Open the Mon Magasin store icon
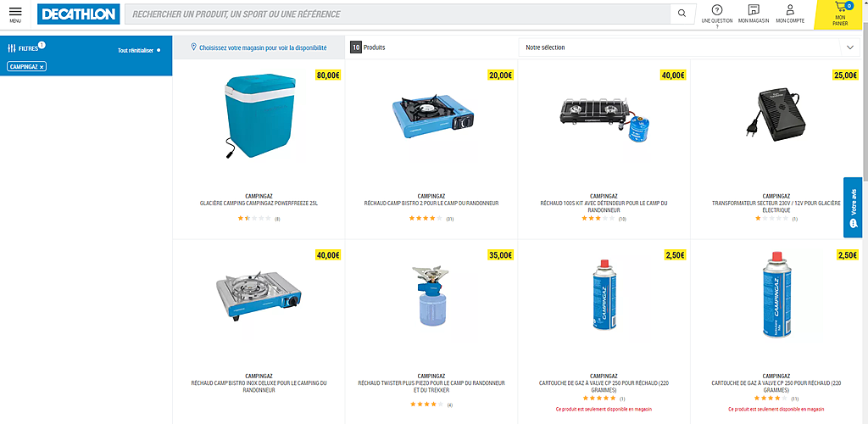The height and width of the screenshot is (424, 868). point(754,10)
